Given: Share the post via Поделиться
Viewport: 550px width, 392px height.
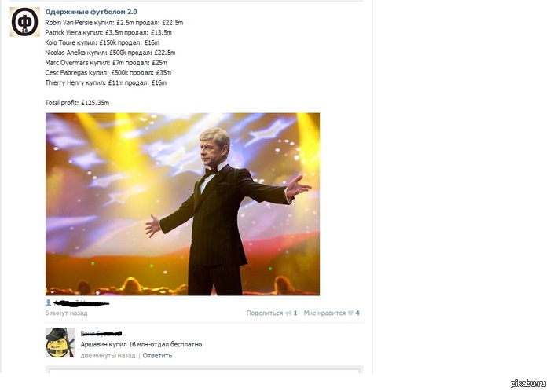Looking at the screenshot, I should [x=265, y=313].
